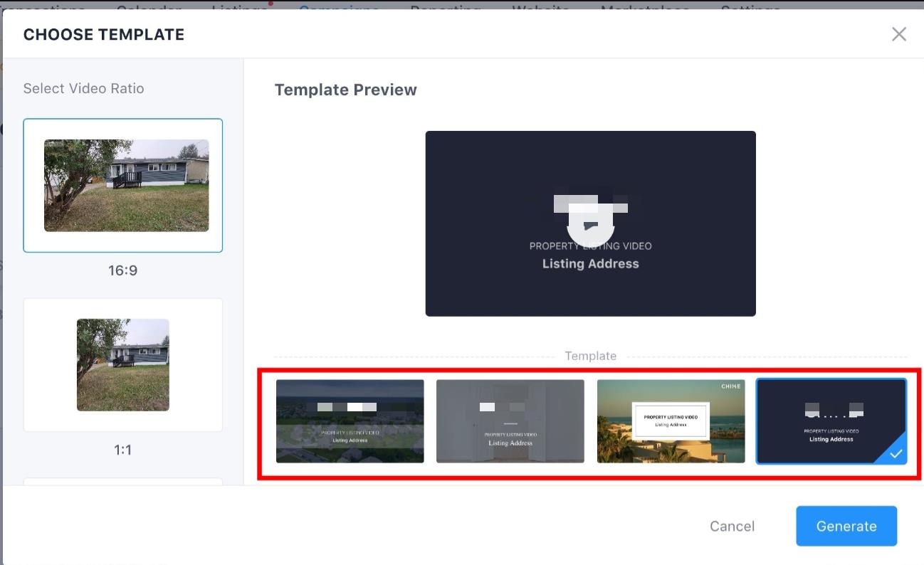The width and height of the screenshot is (924, 565).
Task: Click the Cancel button
Action: 733,527
